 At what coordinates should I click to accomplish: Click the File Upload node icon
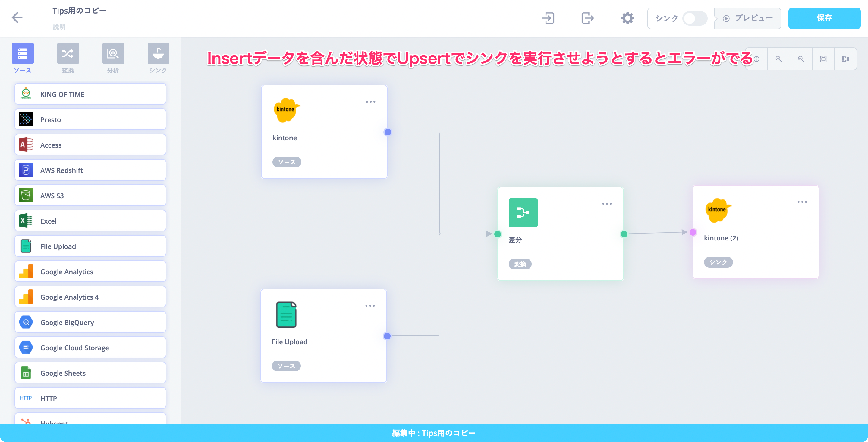coord(286,314)
